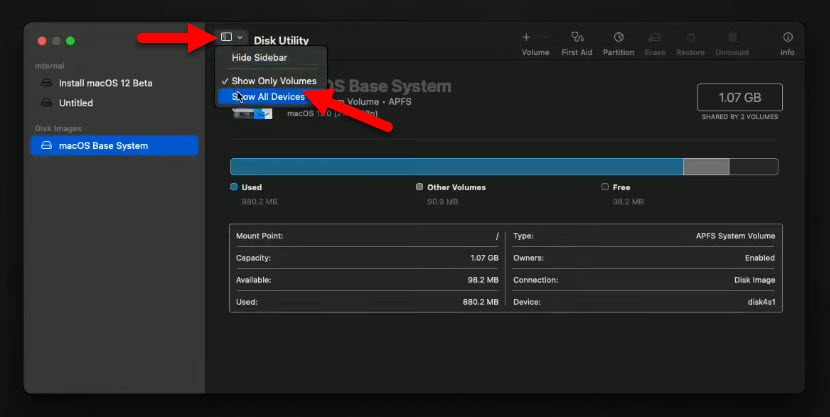Click the 1.07 GB capacity box
The image size is (830, 417).
click(x=739, y=97)
